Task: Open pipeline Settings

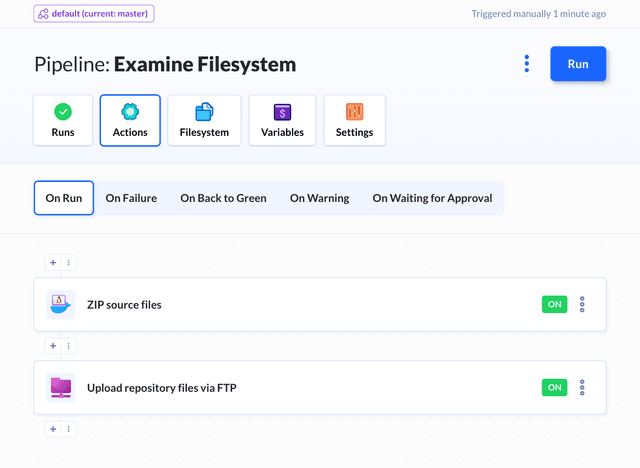Action: [x=354, y=120]
